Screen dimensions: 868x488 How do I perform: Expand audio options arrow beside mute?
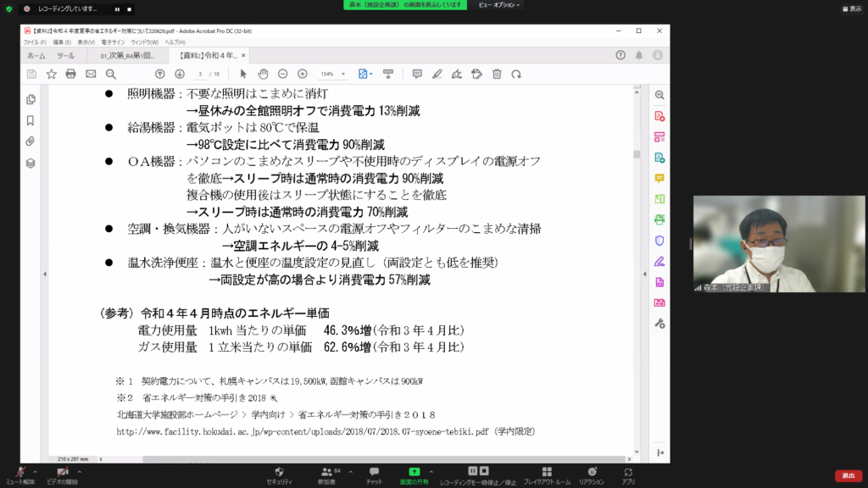tap(37, 470)
